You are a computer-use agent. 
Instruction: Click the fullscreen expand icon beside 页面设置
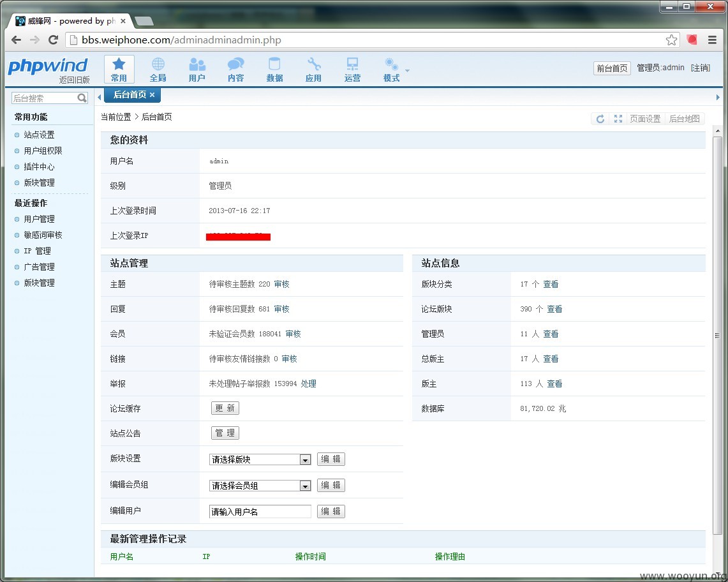click(x=618, y=119)
